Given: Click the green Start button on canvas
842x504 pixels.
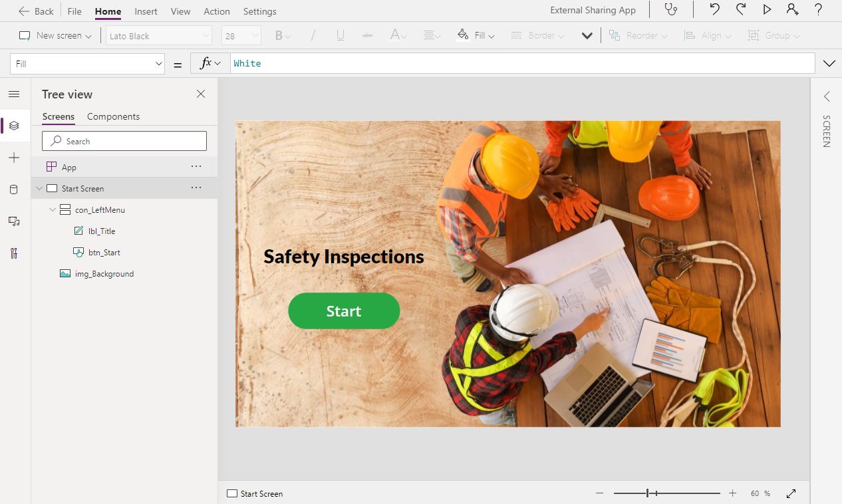Looking at the screenshot, I should click(344, 311).
